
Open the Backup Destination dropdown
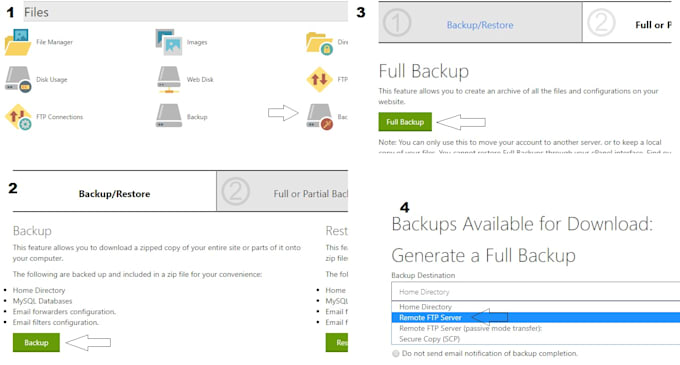536,292
